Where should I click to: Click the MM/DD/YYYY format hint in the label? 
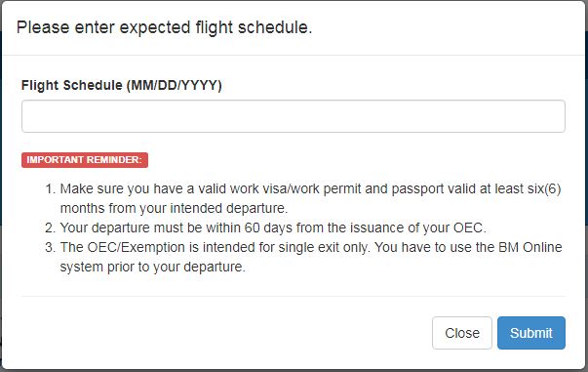[175, 85]
